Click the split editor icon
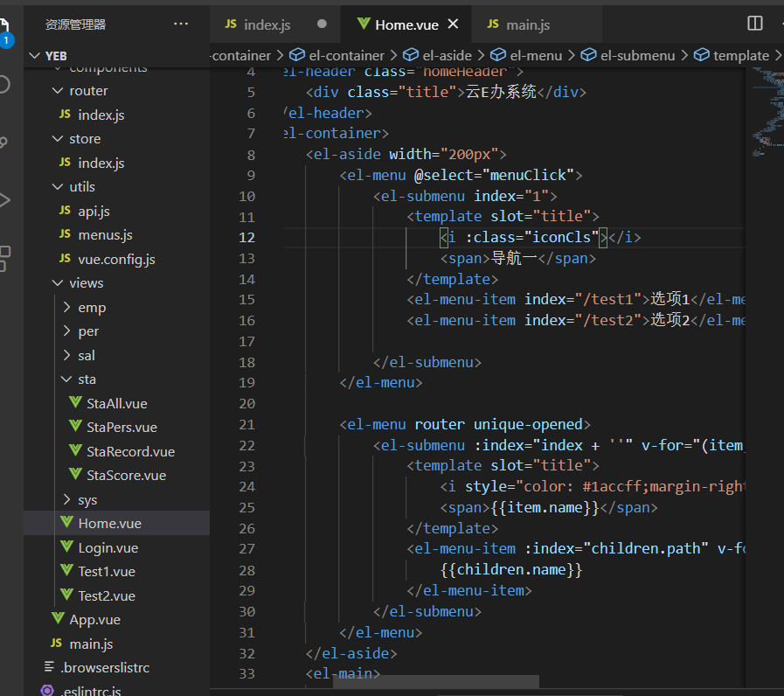The image size is (784, 696). pos(754,24)
